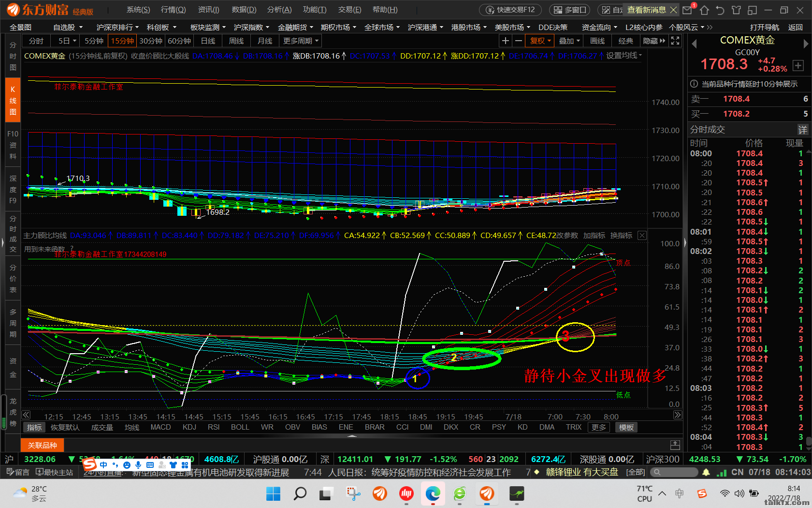
Task: Open 分析(A) menu
Action: [279, 10]
